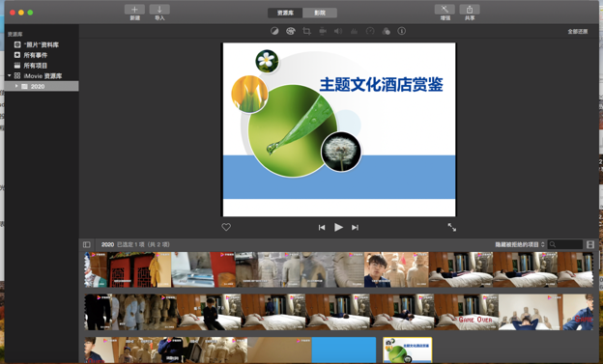Click the 新建 plus button
Image resolution: width=603 pixels, height=364 pixels.
tap(134, 10)
